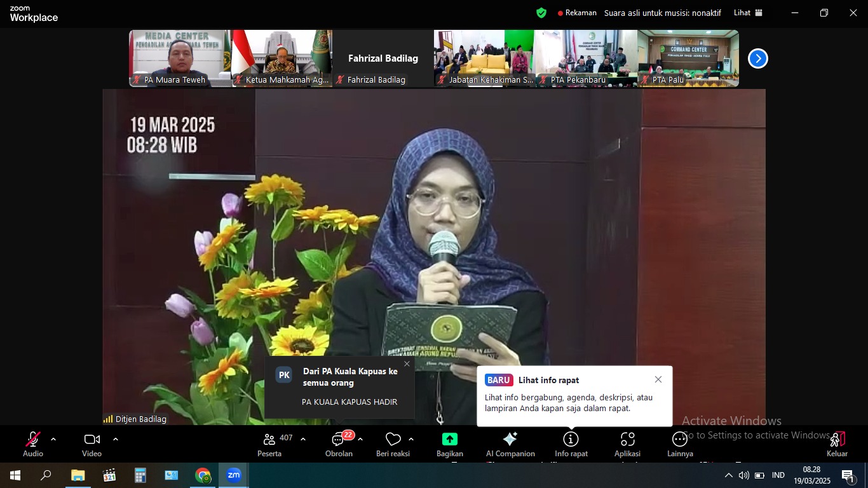This screenshot has height=488, width=868.
Task: Select the Jabatan Kehakiman video thumbnail
Action: tap(485, 58)
